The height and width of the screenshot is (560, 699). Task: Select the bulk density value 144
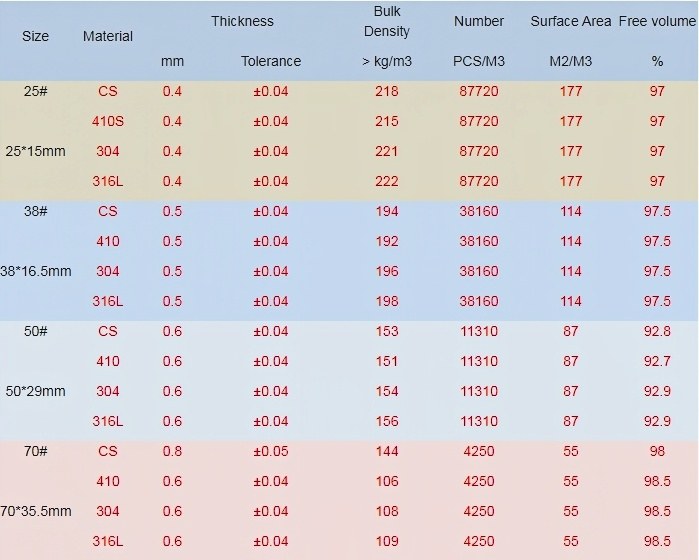tap(387, 451)
